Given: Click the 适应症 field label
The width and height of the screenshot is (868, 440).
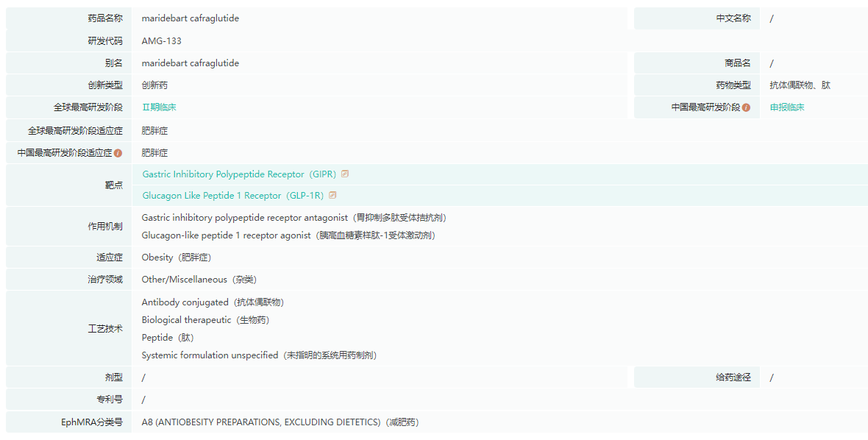Looking at the screenshot, I should point(110,258).
